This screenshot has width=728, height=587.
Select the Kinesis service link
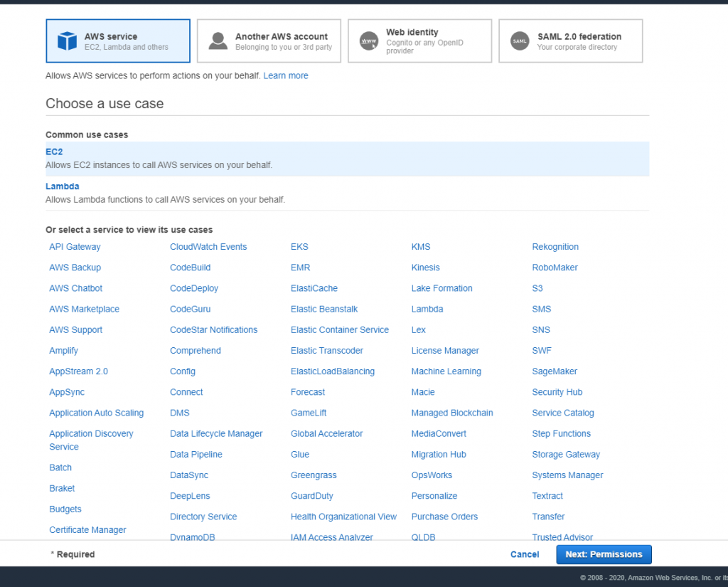pyautogui.click(x=425, y=268)
